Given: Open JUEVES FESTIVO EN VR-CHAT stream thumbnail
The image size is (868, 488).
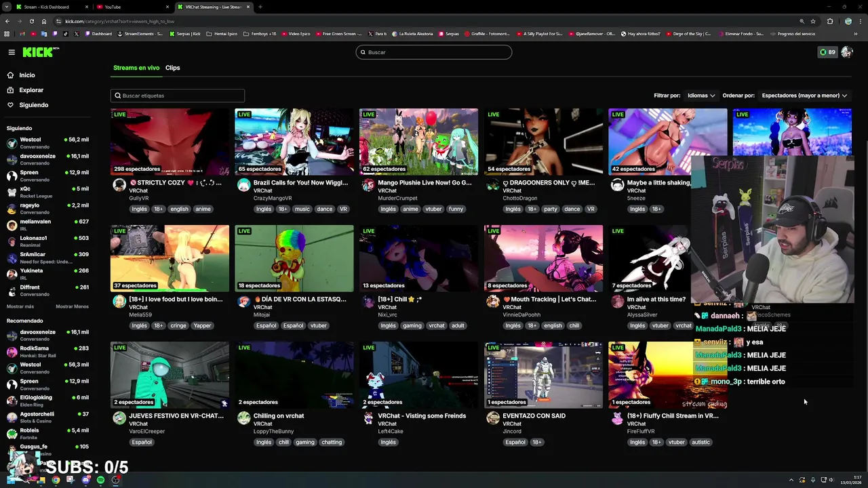Looking at the screenshot, I should click(x=170, y=375).
